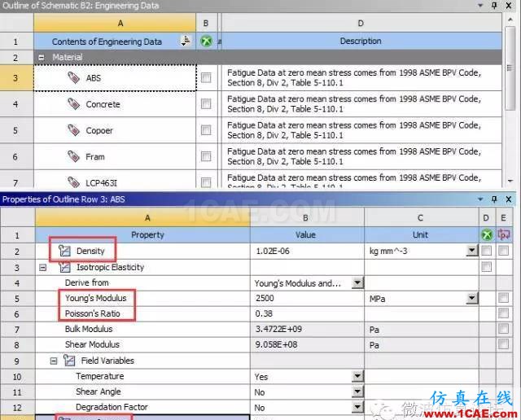Toggle Density suppress checkbox in column D

pos(487,251)
